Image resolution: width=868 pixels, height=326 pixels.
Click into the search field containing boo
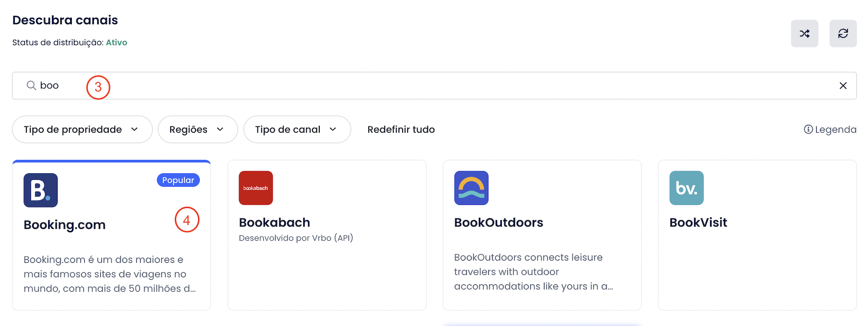click(434, 85)
